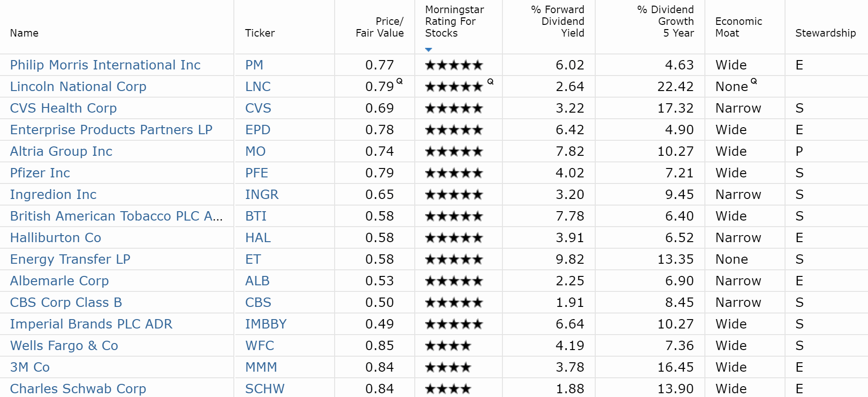This screenshot has width=868, height=397.
Task: Click the Name column header
Action: click(x=24, y=33)
